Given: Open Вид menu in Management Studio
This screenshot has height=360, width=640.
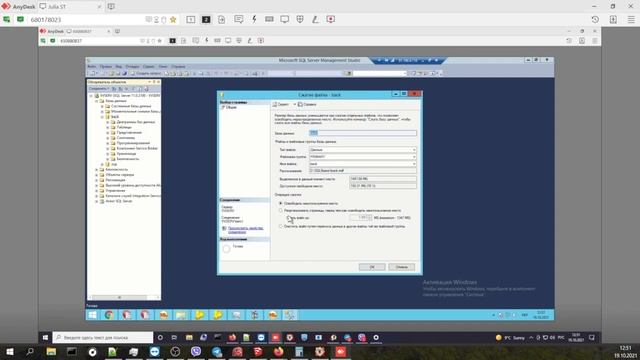Looking at the screenshot, I should [119, 67].
